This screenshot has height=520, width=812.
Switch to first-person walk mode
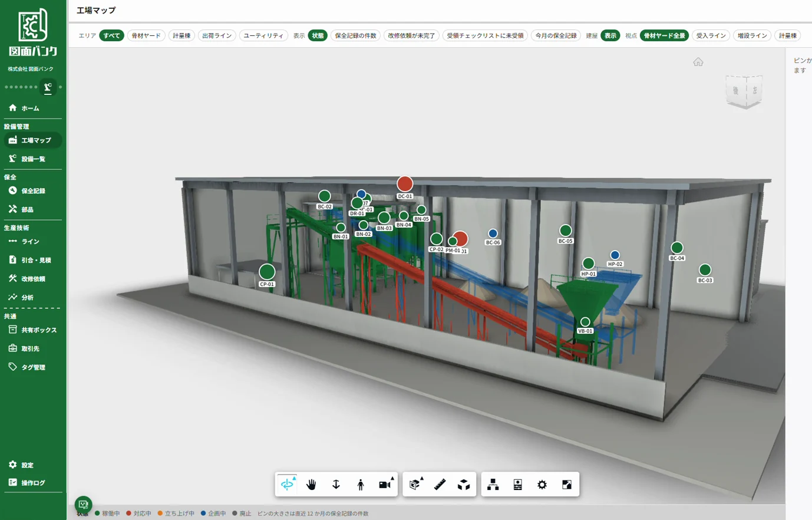click(361, 484)
